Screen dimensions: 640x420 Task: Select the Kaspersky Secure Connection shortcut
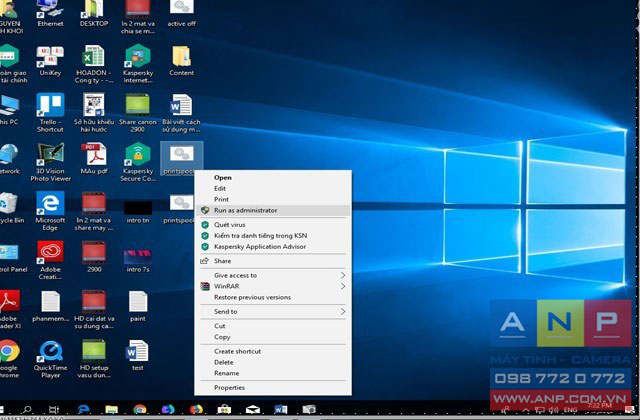138,162
